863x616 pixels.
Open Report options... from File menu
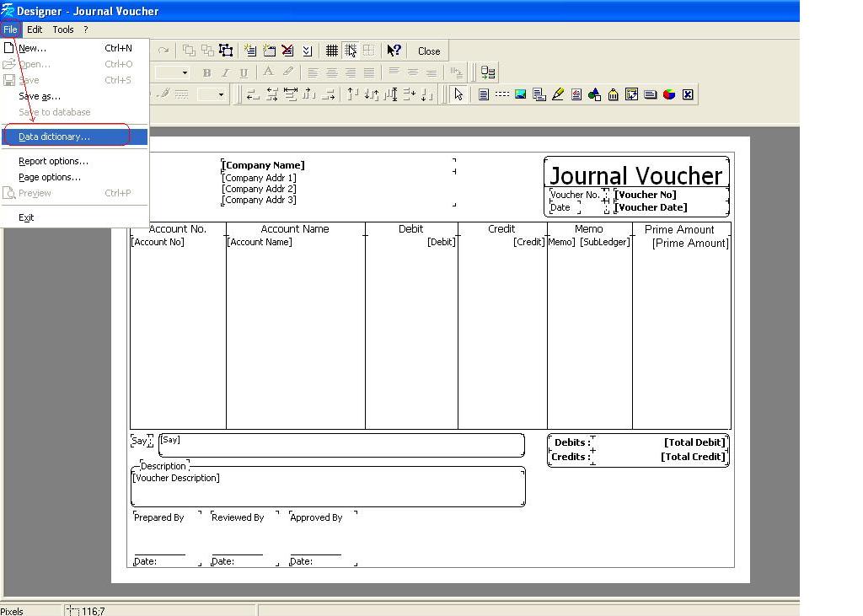point(75,161)
